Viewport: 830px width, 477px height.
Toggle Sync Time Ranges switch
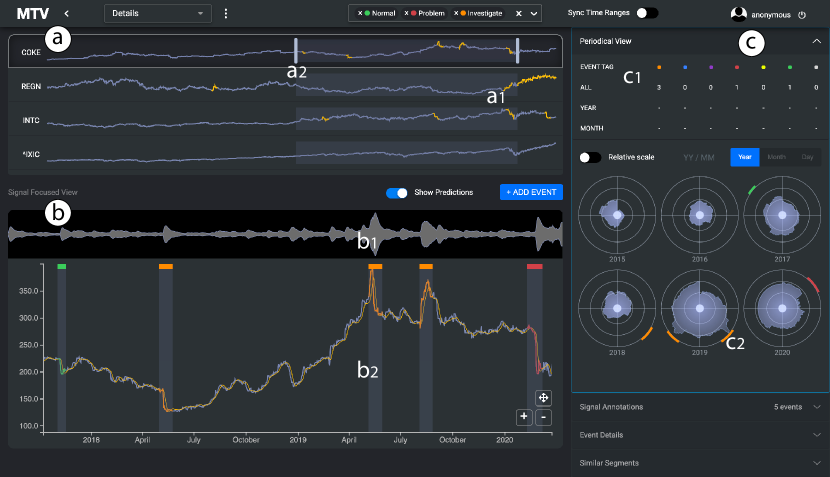click(647, 14)
